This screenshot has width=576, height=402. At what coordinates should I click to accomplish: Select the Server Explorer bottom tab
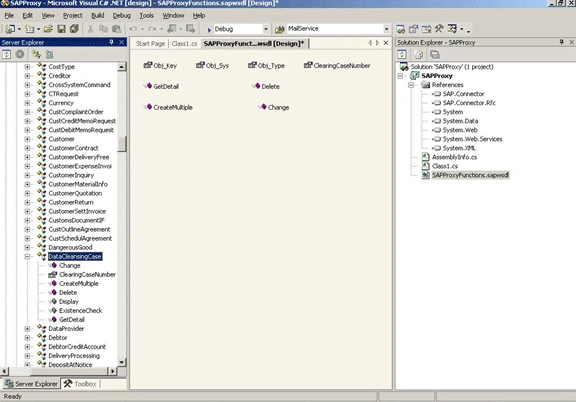tap(32, 384)
